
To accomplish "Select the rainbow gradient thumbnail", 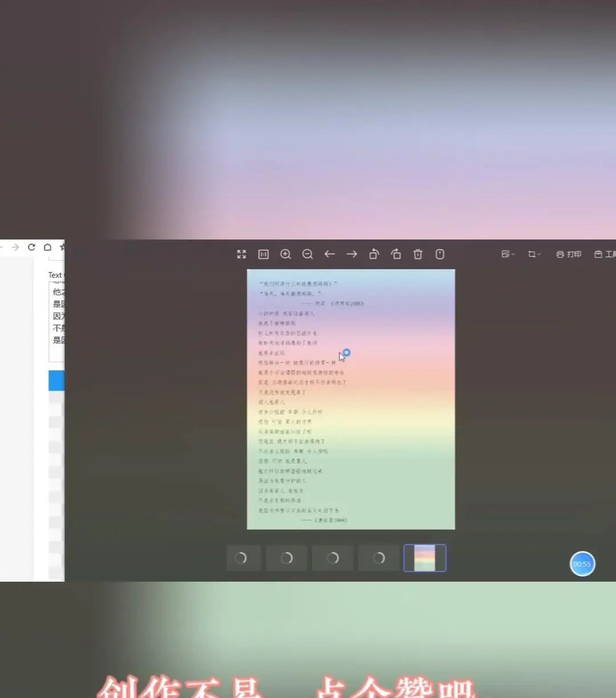I will (x=425, y=558).
